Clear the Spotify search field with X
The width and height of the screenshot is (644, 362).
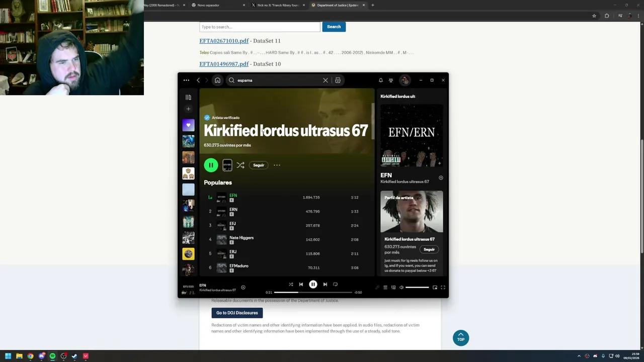coord(326,80)
